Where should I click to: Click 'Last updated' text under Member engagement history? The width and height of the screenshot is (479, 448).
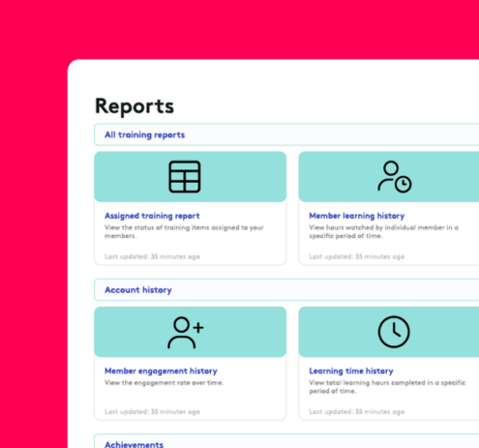tap(152, 412)
